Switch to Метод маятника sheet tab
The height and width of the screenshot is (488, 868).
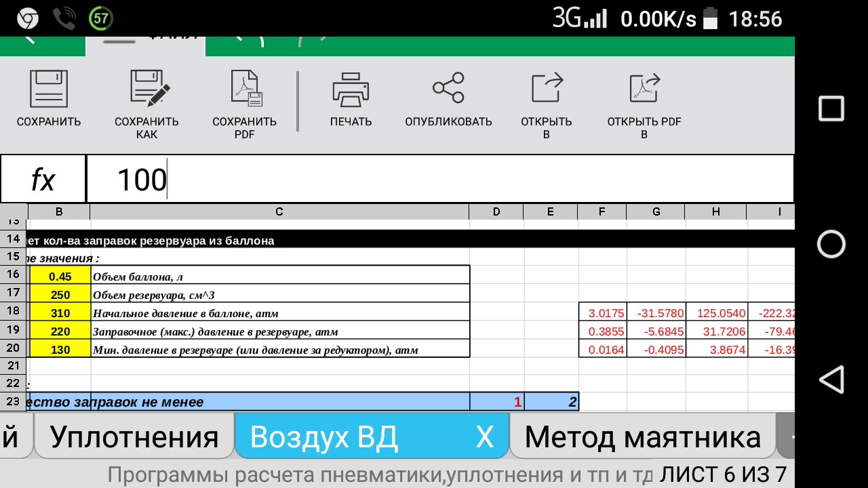pos(642,437)
